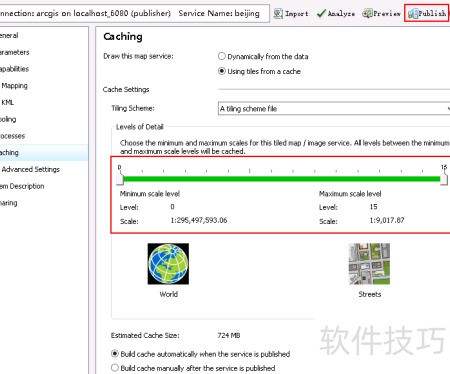Open the Processes section in sidebar
Screen dimensions: 450x374
[x=12, y=136]
